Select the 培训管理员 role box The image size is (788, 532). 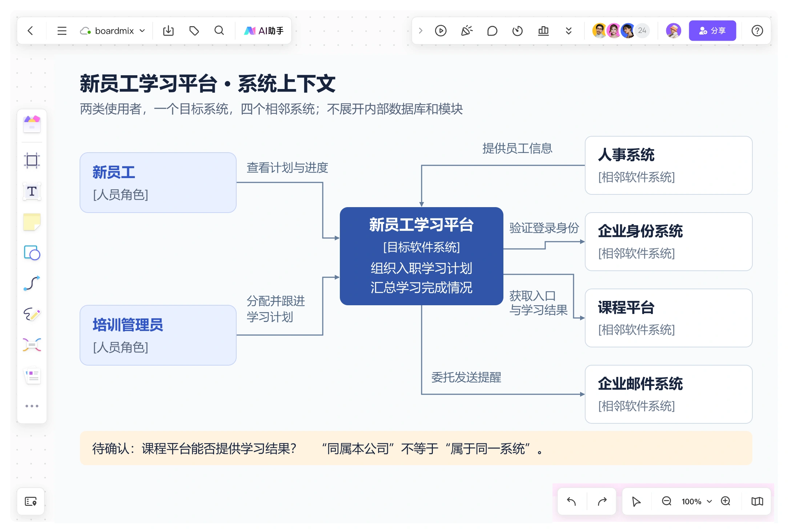158,335
